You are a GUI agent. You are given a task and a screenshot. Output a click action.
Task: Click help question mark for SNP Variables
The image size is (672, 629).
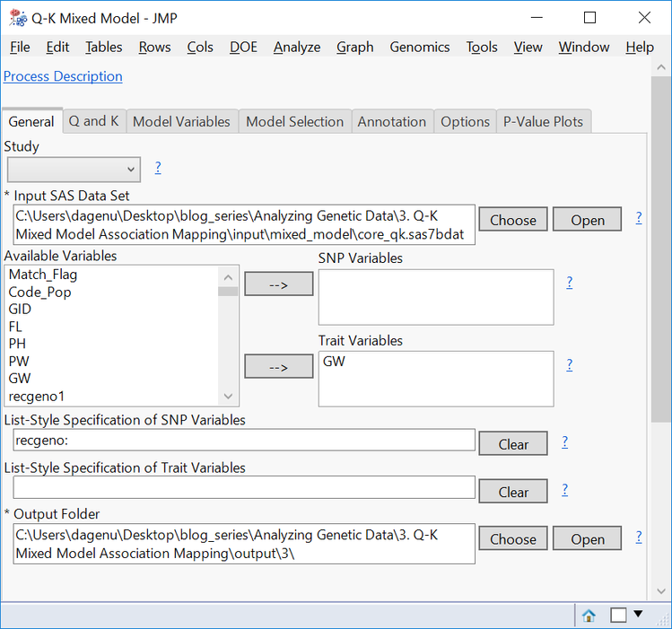[569, 283]
